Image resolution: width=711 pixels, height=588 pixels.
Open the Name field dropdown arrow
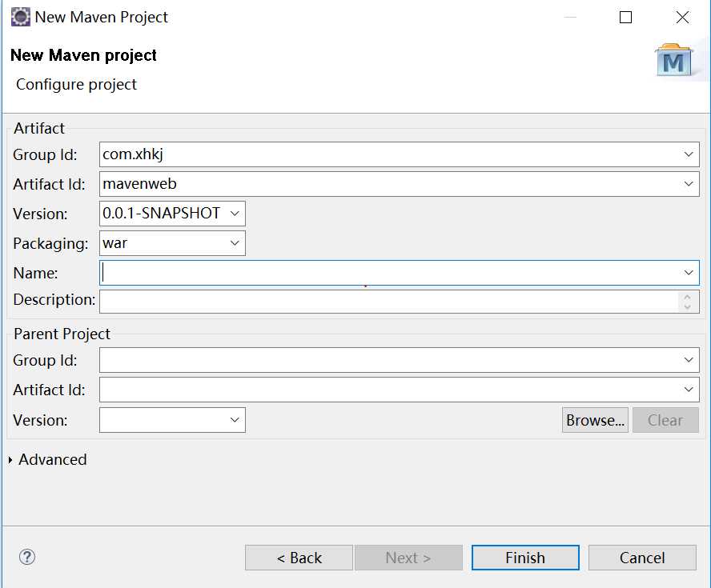click(x=689, y=273)
